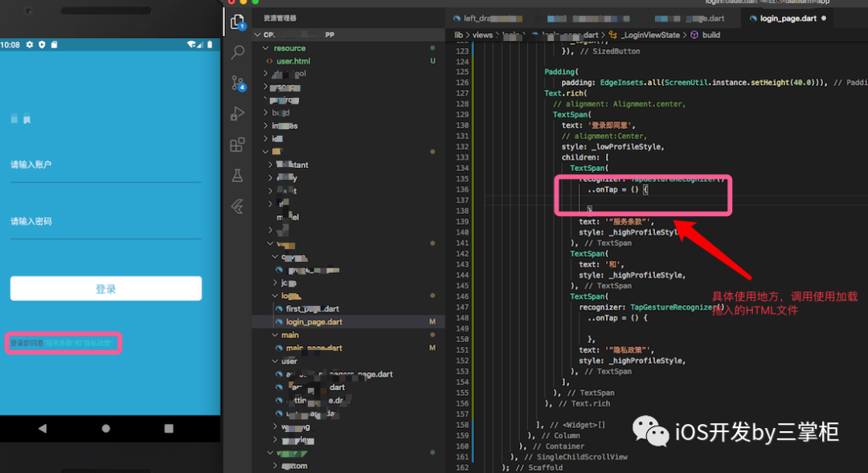Click the macOS yellow minimize window dot
This screenshot has height=473, width=868.
coord(243,2)
